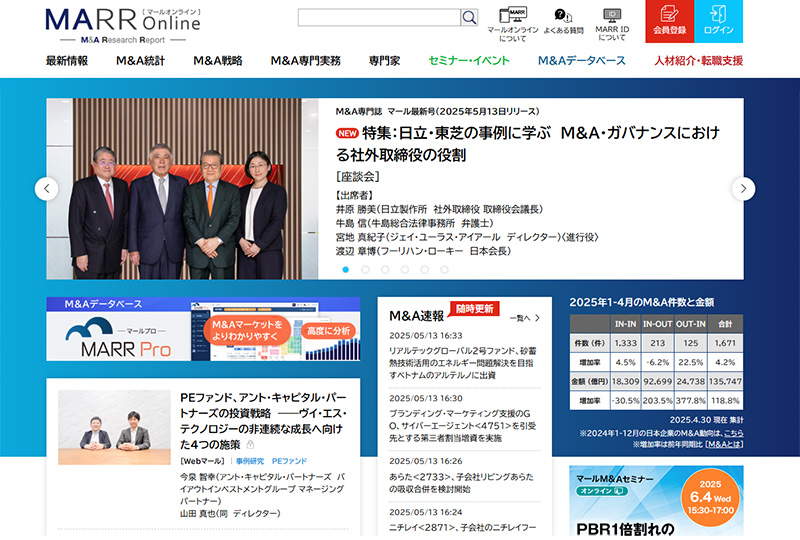Click the 会員登録 red button

coord(669,21)
